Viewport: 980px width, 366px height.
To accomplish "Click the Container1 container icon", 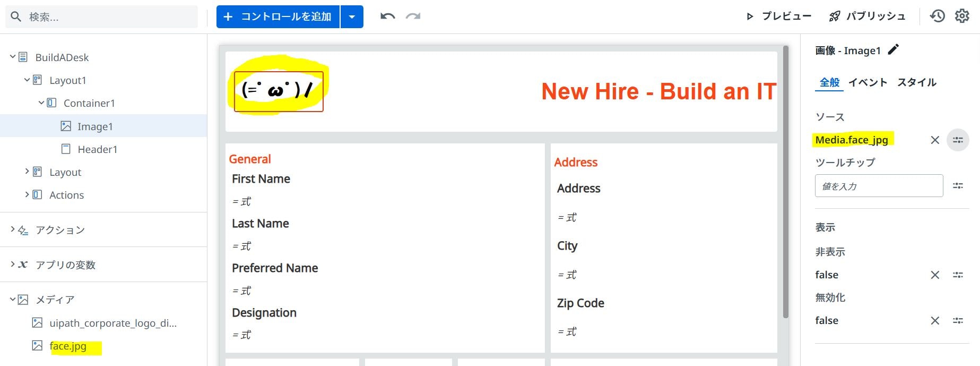I will tap(51, 103).
